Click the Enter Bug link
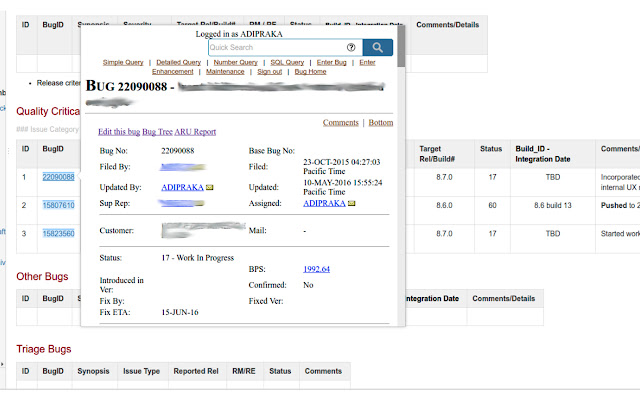This screenshot has height=400, width=640. click(331, 62)
